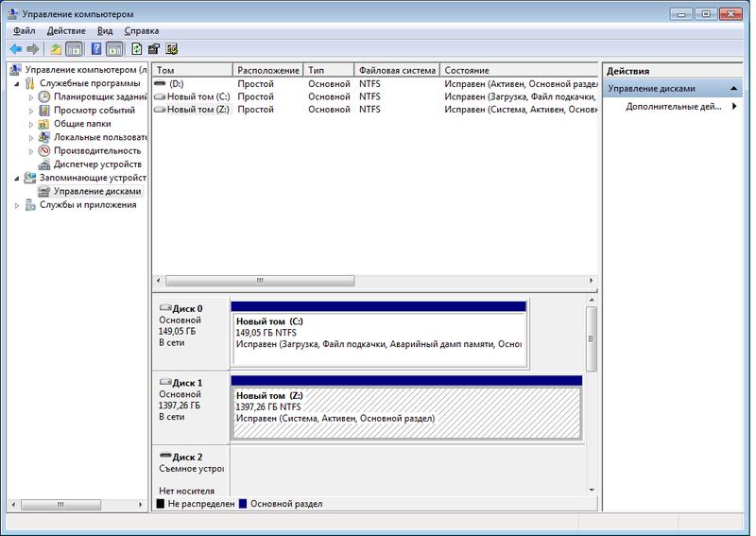Click the disk pane vertical scrollbar thumb
The image size is (756, 536).
tap(592, 338)
